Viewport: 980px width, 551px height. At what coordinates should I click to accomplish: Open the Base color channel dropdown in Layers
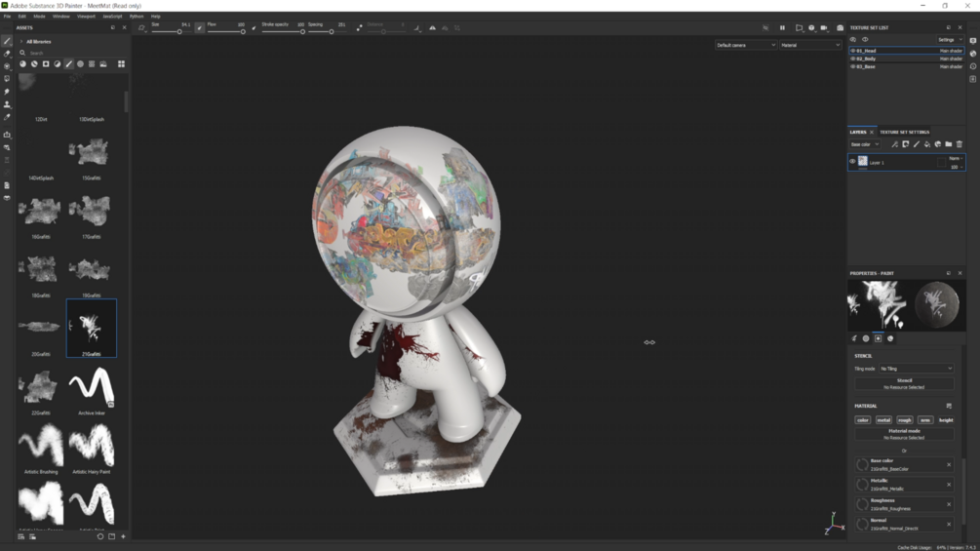click(x=865, y=144)
